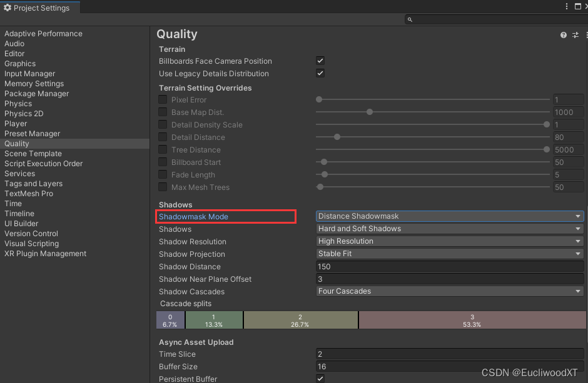Open Player settings category
The width and height of the screenshot is (588, 383).
(16, 124)
